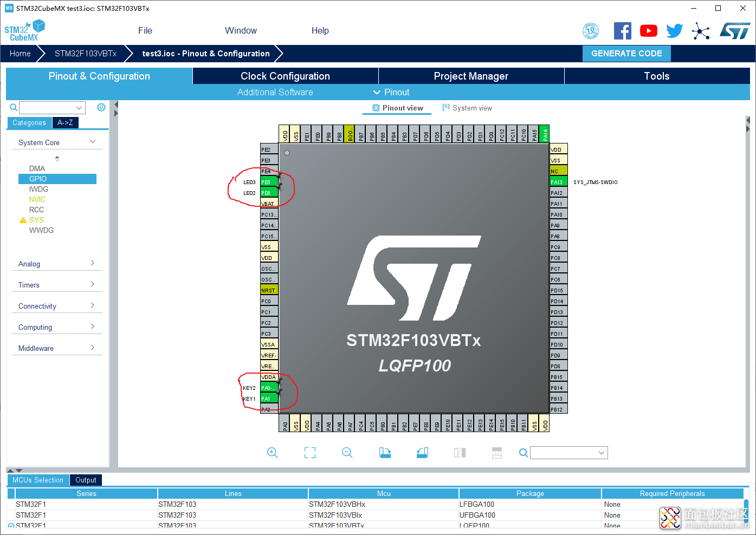Click the search magnifier in left panel
The image size is (756, 535).
[14, 107]
